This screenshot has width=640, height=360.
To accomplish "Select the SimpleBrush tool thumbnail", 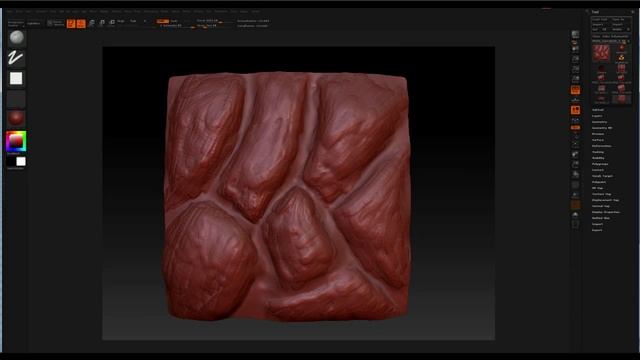I will point(621,58).
